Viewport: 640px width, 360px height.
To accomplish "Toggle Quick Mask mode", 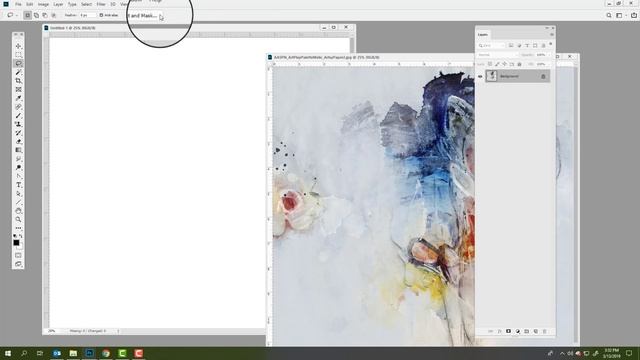I will [x=18, y=256].
